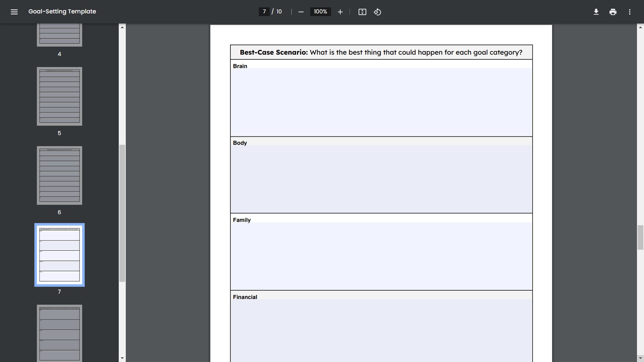Image resolution: width=644 pixels, height=362 pixels.
Task: Click the page number input field
Action: pos(264,11)
